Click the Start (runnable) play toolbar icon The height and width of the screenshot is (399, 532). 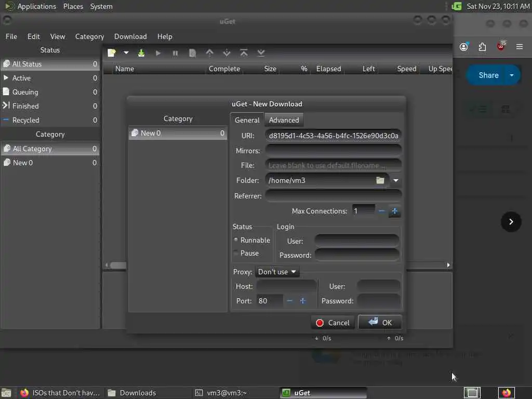click(x=158, y=53)
